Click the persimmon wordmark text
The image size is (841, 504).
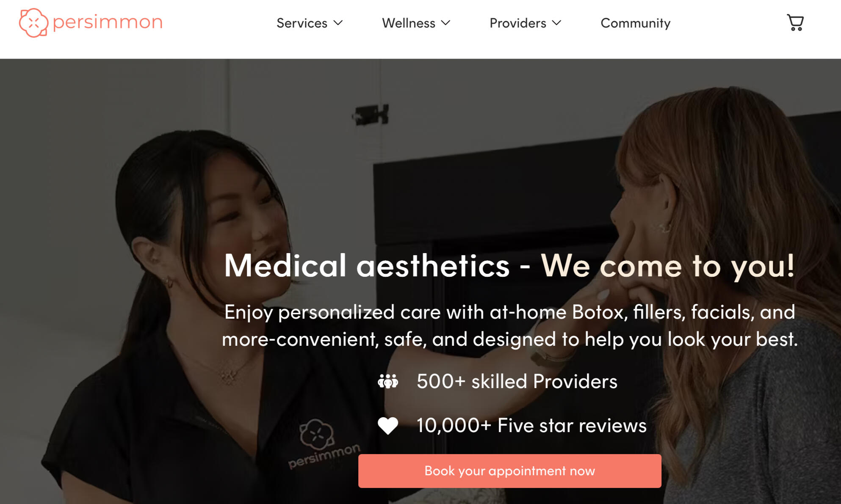coord(108,22)
